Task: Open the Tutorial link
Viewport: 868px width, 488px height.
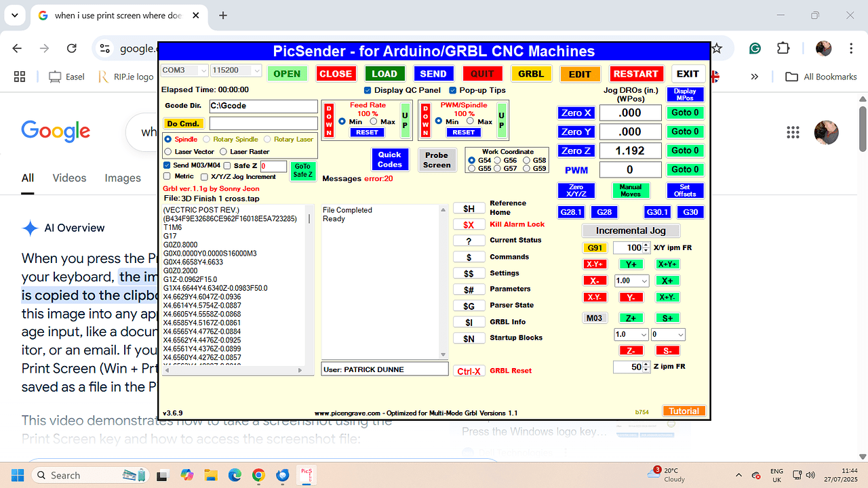Action: [x=684, y=411]
